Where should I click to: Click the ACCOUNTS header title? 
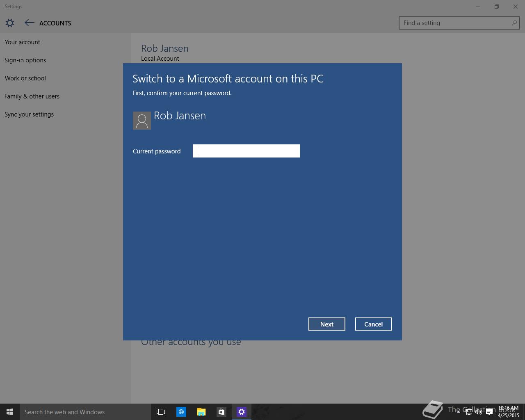[55, 23]
